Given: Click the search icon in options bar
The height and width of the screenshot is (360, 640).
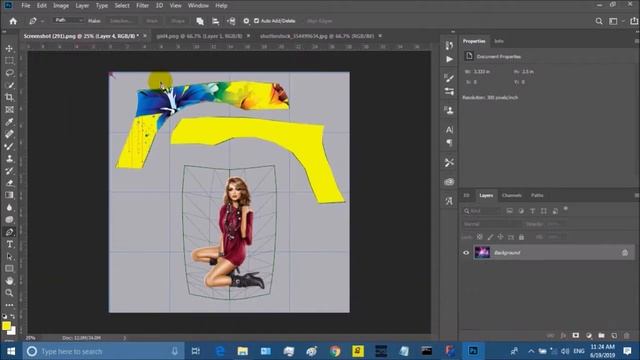Looking at the screenshot, I should pyautogui.click(x=598, y=21).
